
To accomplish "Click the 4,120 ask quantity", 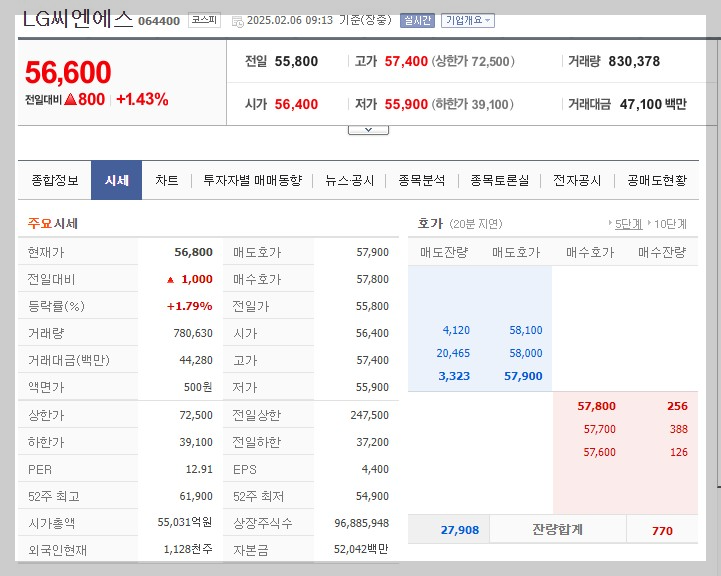I will pos(456,330).
